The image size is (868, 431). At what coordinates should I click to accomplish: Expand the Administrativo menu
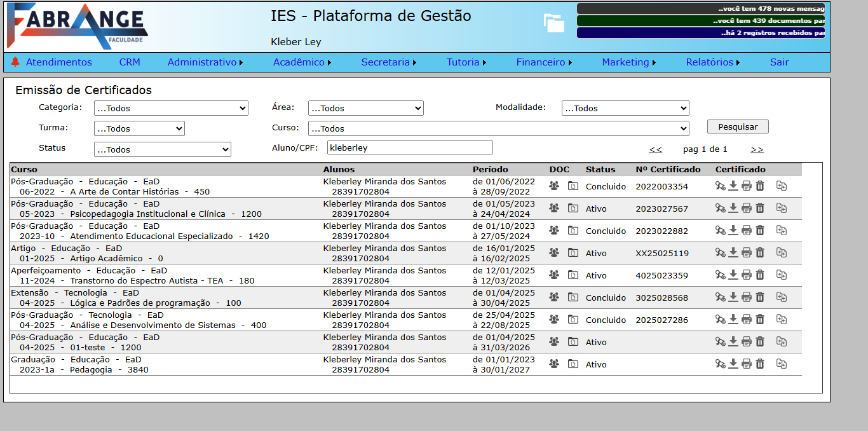coord(206,62)
